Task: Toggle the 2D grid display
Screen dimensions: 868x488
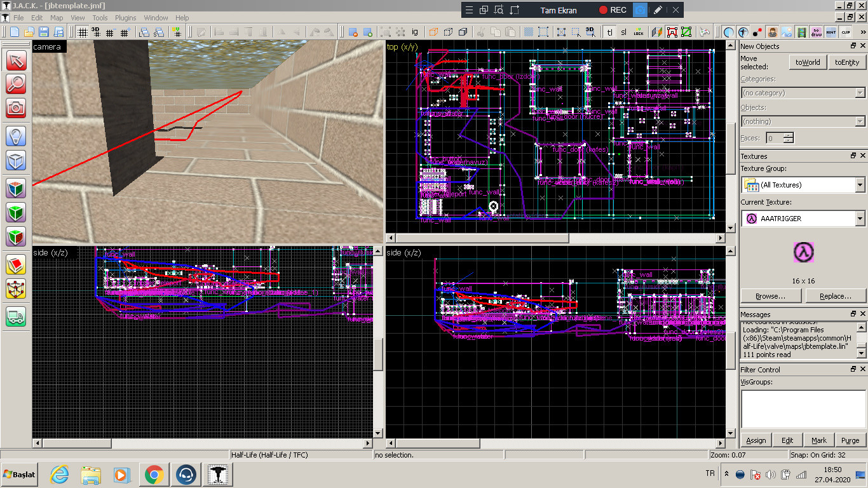Action: tap(83, 32)
